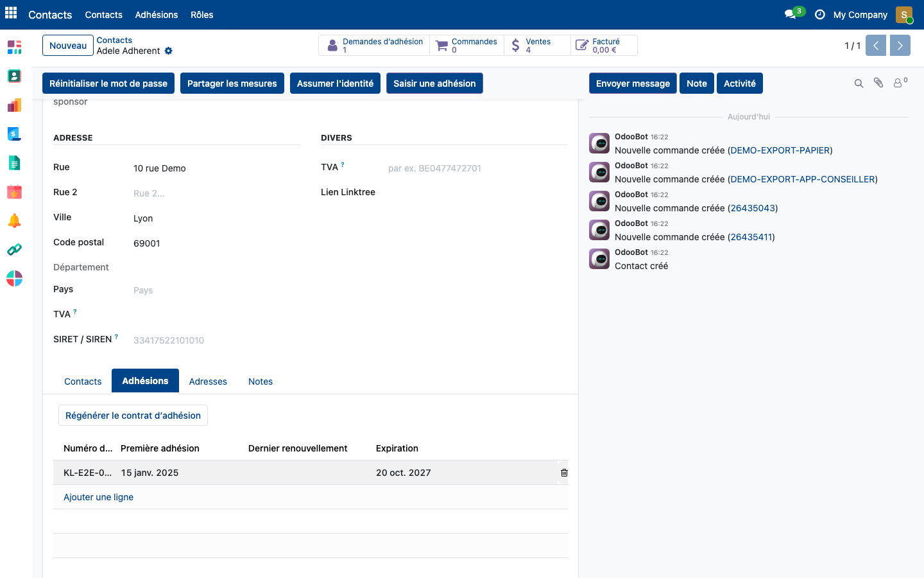Click Ajouter une ligne link
Viewport: 924px width, 578px height.
point(99,497)
